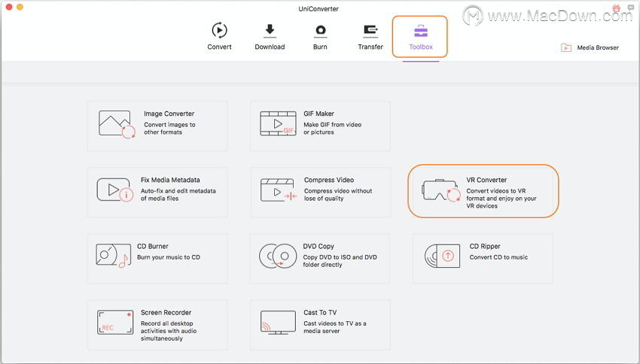Screen dimensions: 640x364
Task: Open CD Burner using its disc-note icon
Action: pos(113,256)
